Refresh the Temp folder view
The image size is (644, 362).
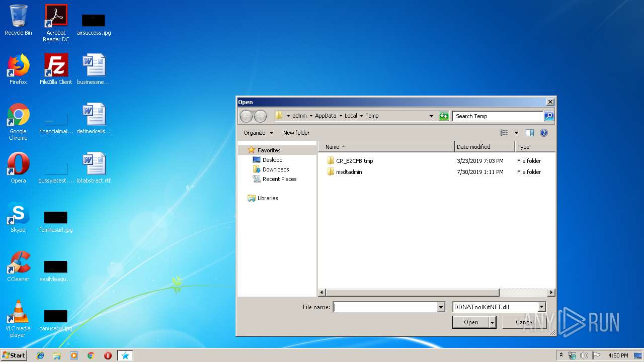443,116
